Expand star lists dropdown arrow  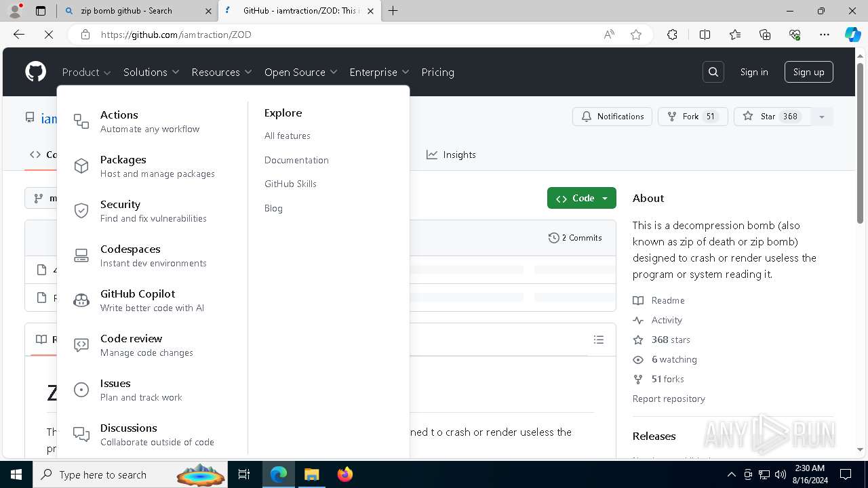point(821,117)
